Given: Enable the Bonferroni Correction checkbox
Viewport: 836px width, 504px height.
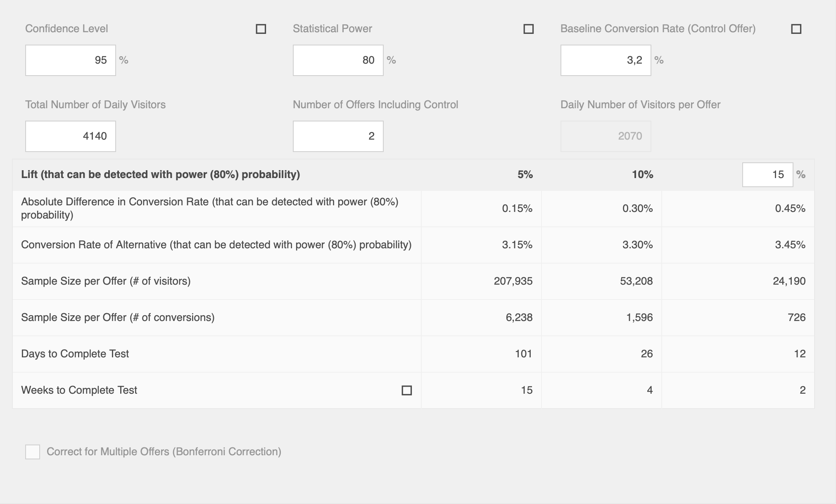Looking at the screenshot, I should pyautogui.click(x=33, y=452).
